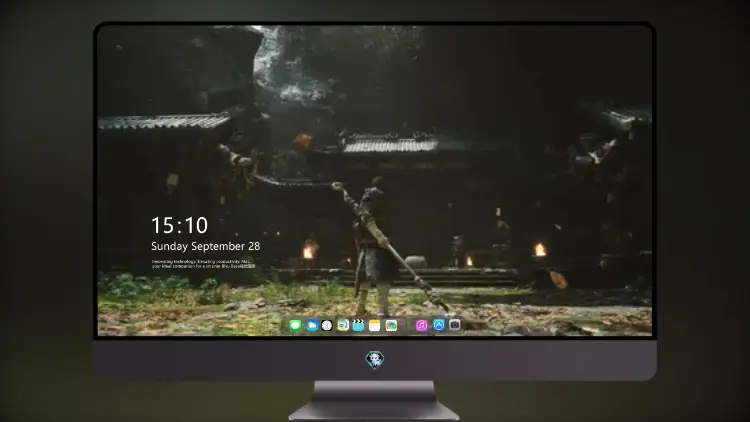Screen dimensions: 750x422
Task: Open the green Messages app in the dock
Action: pos(295,326)
